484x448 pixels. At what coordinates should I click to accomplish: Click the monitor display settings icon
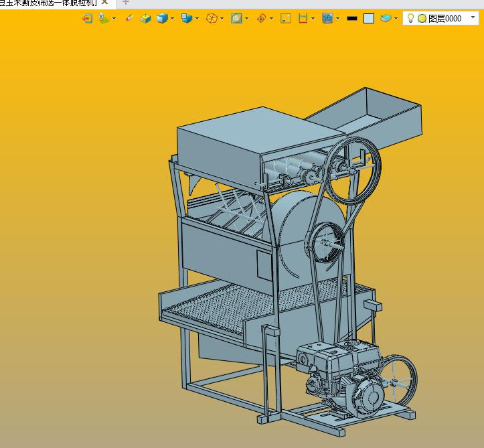pyautogui.click(x=327, y=19)
